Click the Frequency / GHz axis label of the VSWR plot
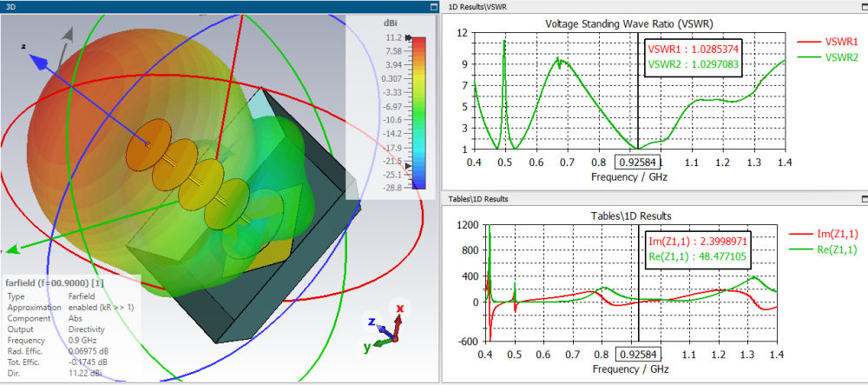The height and width of the screenshot is (385, 868). [629, 178]
